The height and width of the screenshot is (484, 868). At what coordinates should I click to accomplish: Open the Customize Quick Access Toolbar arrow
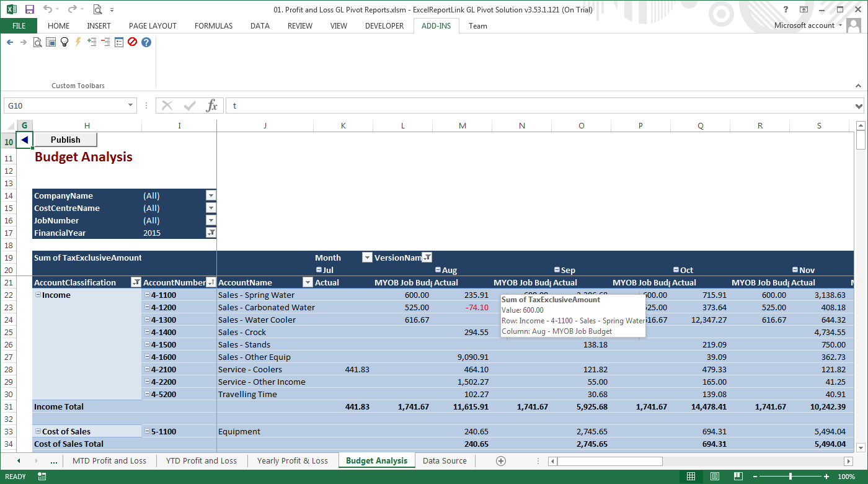point(112,10)
